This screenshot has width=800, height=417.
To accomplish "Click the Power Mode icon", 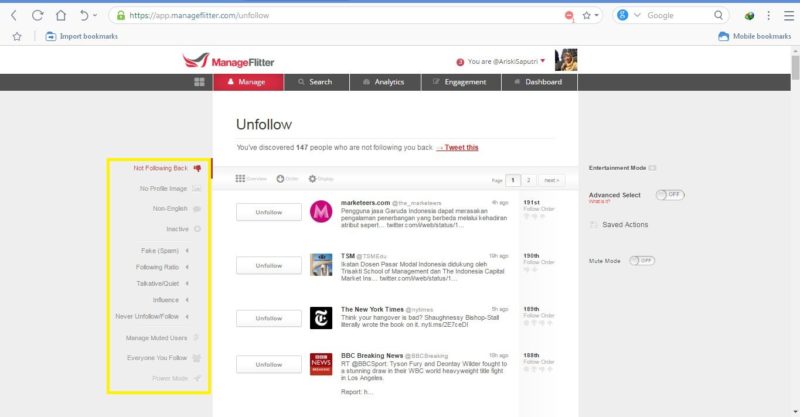I will (x=197, y=378).
